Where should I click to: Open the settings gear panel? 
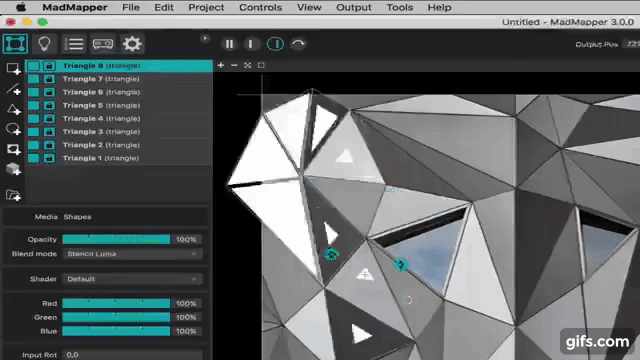[x=132, y=44]
